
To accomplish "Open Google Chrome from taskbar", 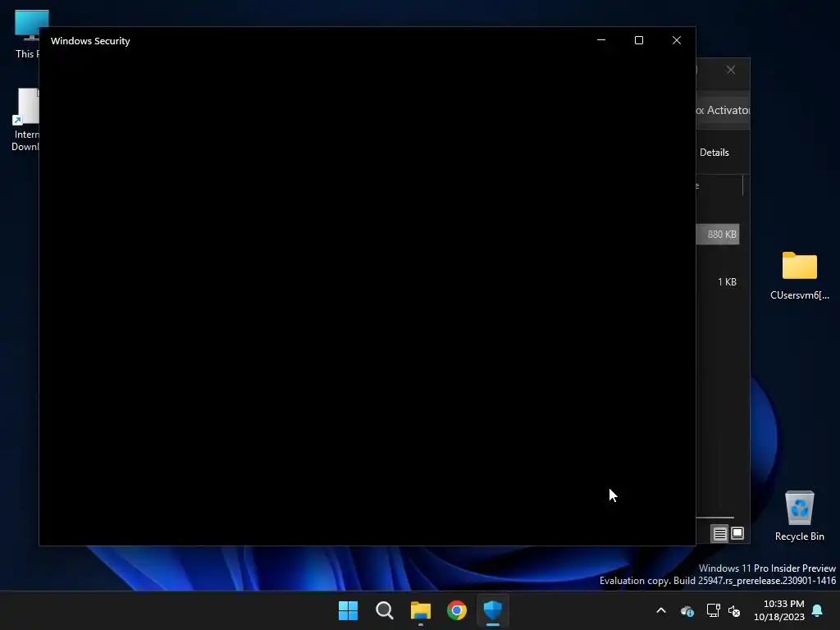I will pyautogui.click(x=457, y=610).
